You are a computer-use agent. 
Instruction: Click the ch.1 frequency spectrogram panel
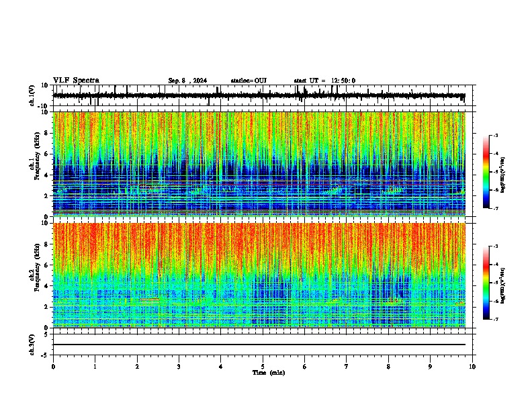click(259, 164)
